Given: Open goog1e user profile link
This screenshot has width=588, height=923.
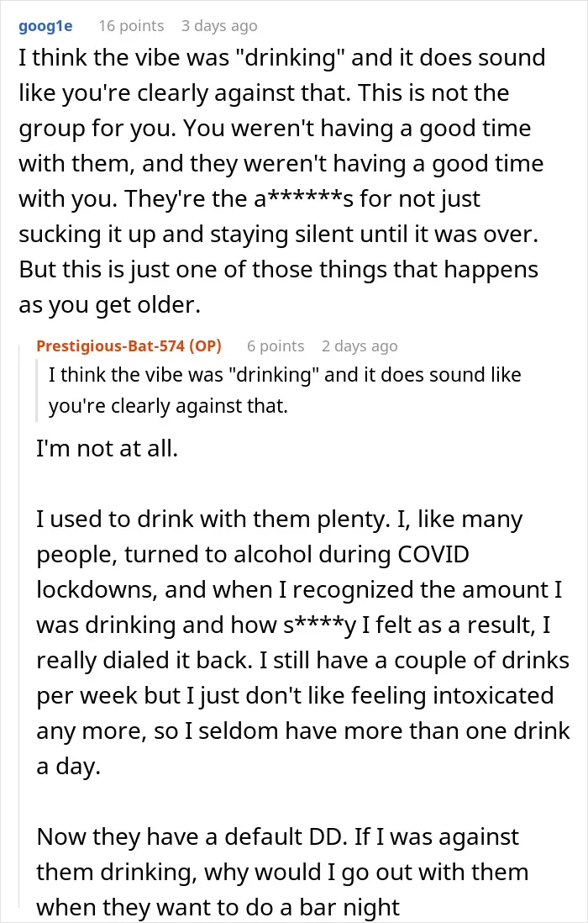Looking at the screenshot, I should [x=46, y=26].
